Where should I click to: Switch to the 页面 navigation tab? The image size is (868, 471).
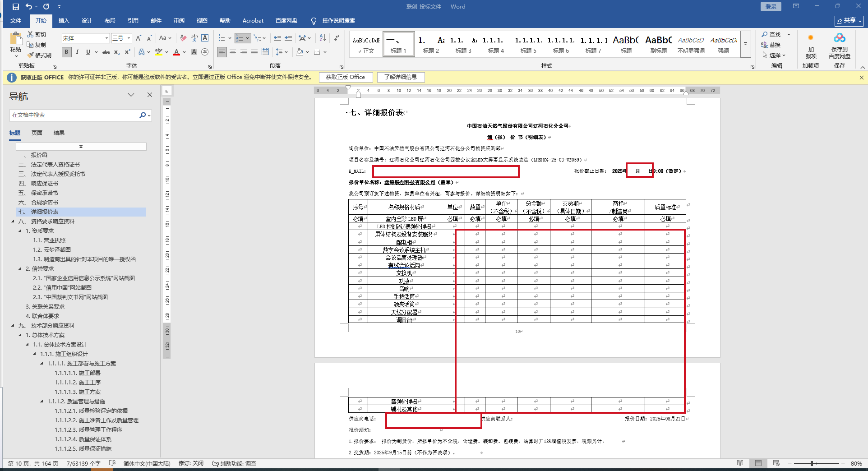(37, 133)
